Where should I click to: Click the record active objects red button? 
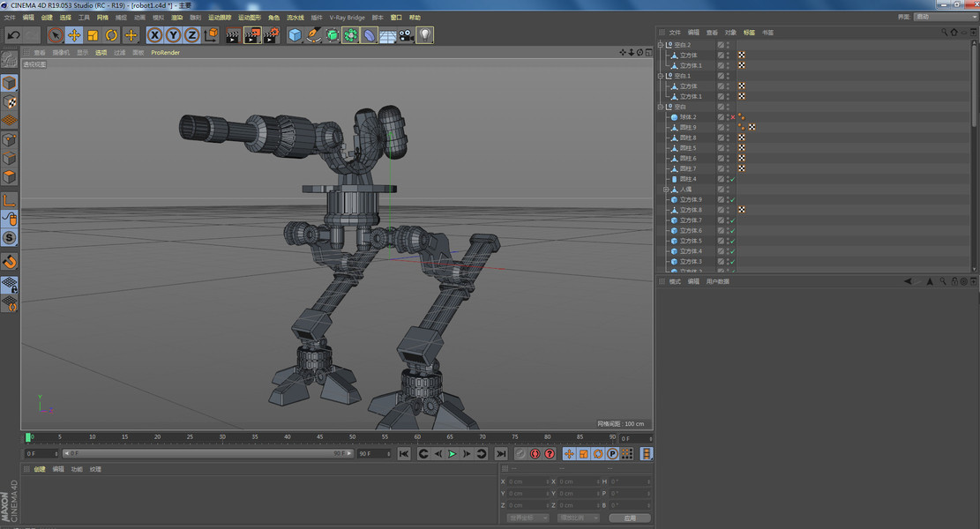click(x=535, y=454)
